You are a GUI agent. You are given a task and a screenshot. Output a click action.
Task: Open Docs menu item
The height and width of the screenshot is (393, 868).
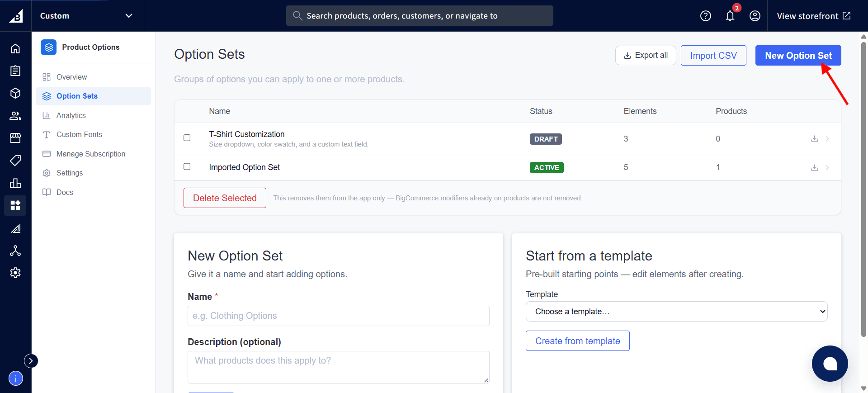(x=94, y=192)
